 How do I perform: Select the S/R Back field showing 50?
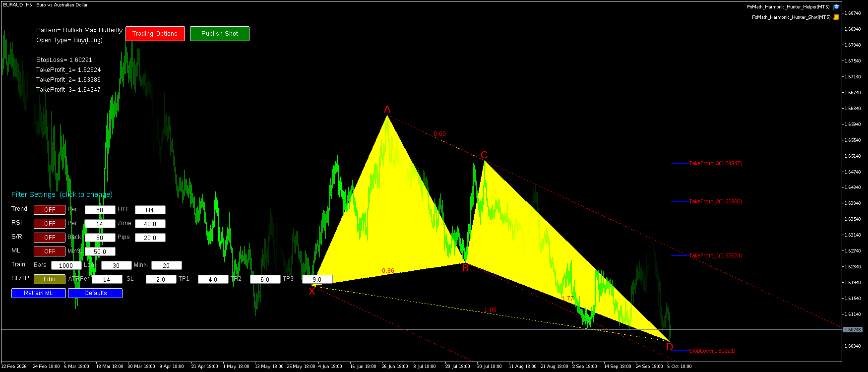pyautogui.click(x=100, y=238)
